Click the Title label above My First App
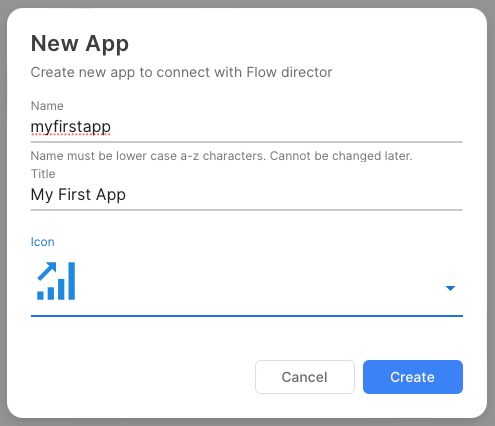Screen dimensions: 495x426 point(43,174)
